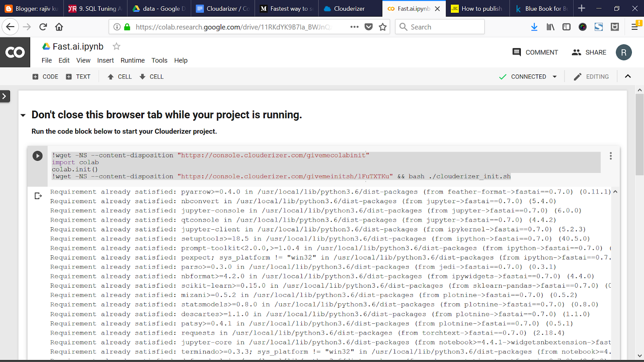Star the Fast.ai.ipynb notebook
644x362 pixels.
[x=116, y=46]
